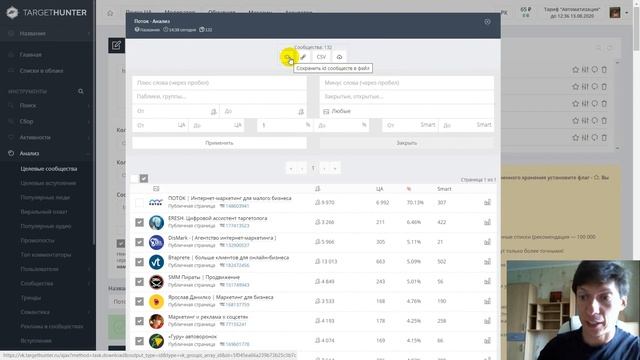The width and height of the screenshot is (640, 360).
Task: Open the statistics chart icon for the ERESH row
Action: tap(487, 222)
